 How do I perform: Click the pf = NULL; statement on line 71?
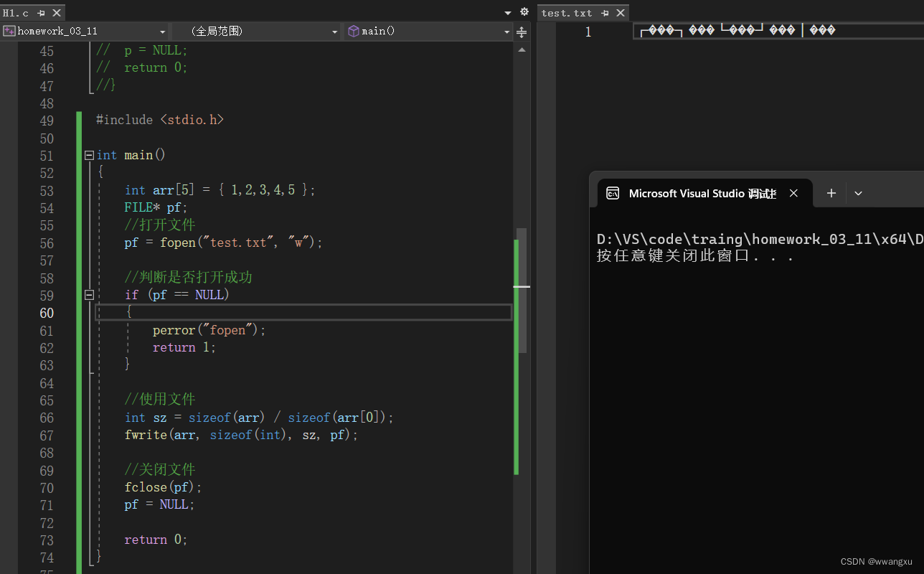point(159,504)
